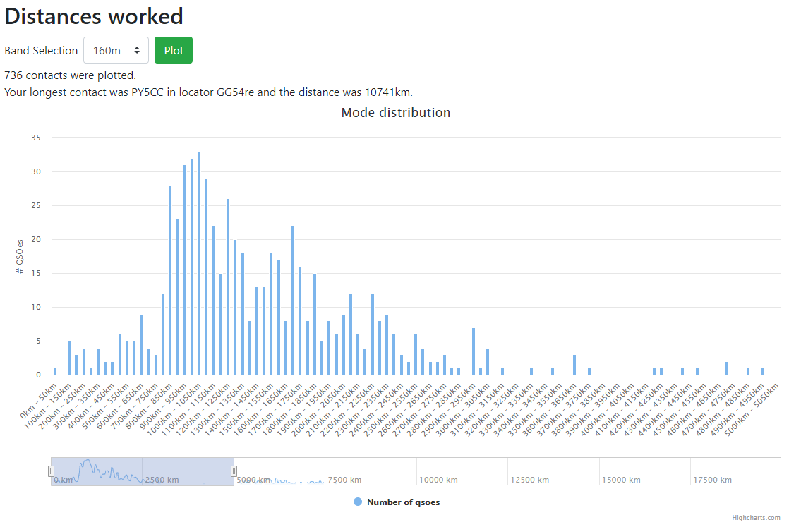Click the right navigator resize handle

[x=234, y=470]
